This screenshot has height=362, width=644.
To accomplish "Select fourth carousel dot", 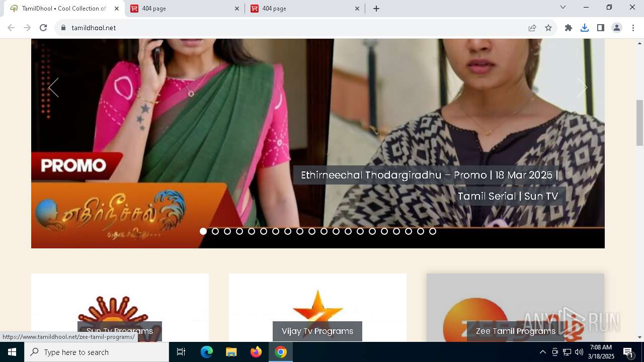I will click(x=239, y=231).
